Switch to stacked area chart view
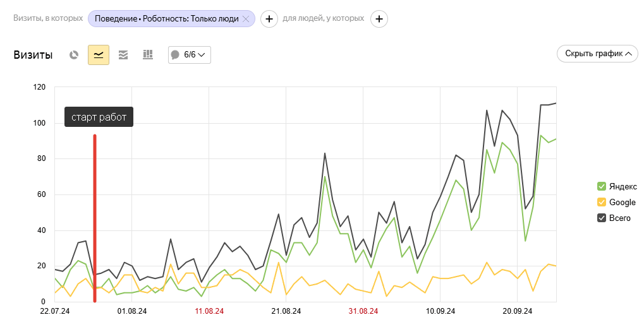This screenshot has width=644, height=327. coord(123,55)
